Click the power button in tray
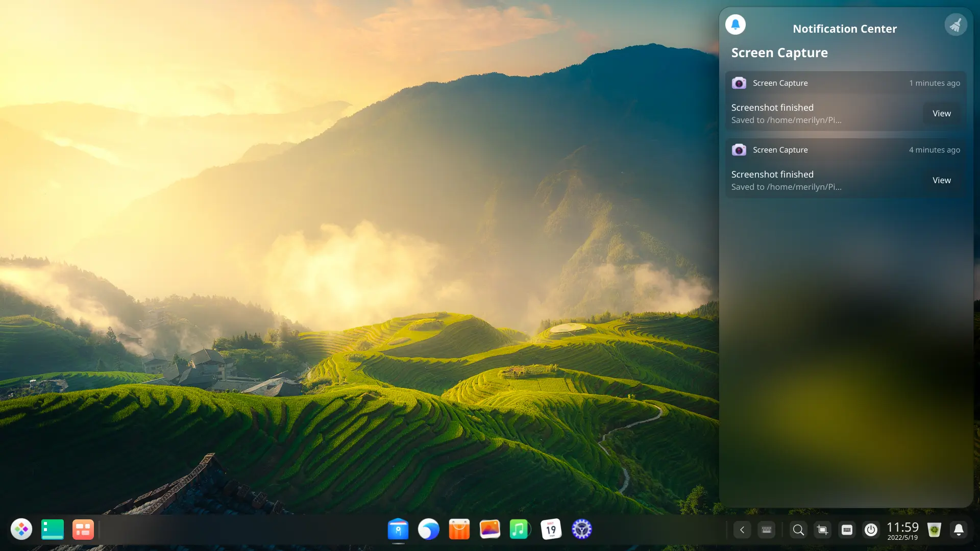Image resolution: width=980 pixels, height=551 pixels. pyautogui.click(x=871, y=530)
